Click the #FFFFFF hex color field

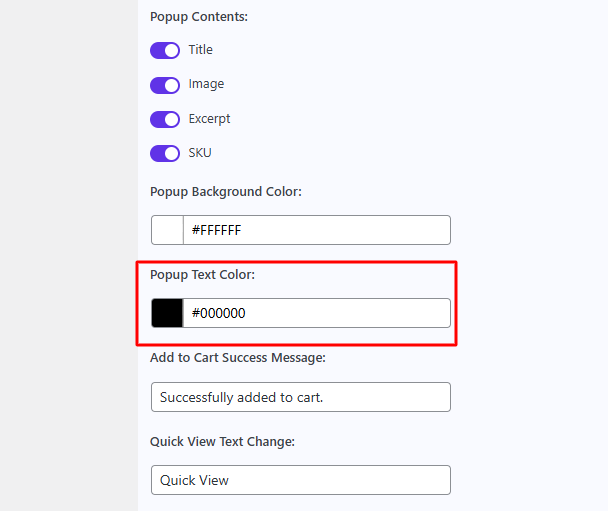315,230
